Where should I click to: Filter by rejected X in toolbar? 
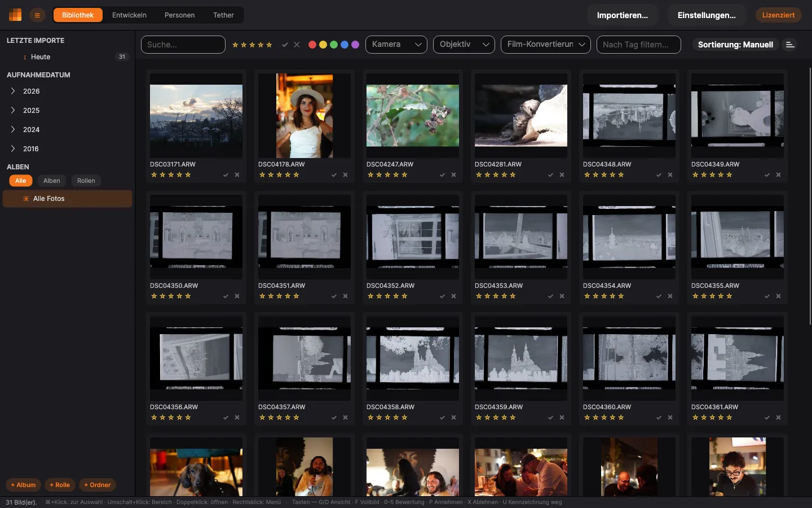[x=297, y=45]
